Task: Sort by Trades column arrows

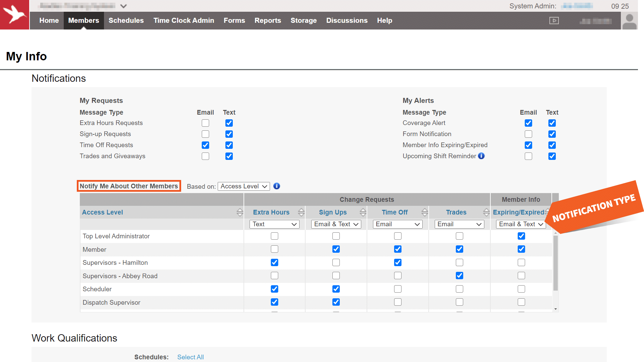Action: (x=486, y=212)
